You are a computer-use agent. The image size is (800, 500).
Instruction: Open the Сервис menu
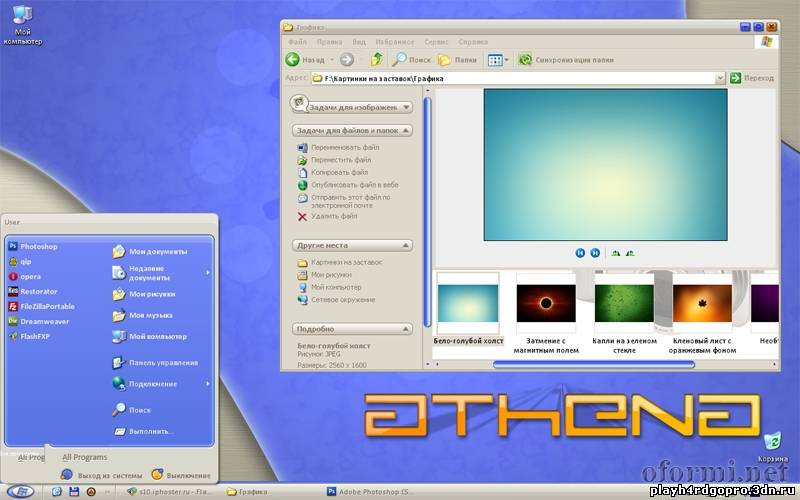pyautogui.click(x=436, y=42)
